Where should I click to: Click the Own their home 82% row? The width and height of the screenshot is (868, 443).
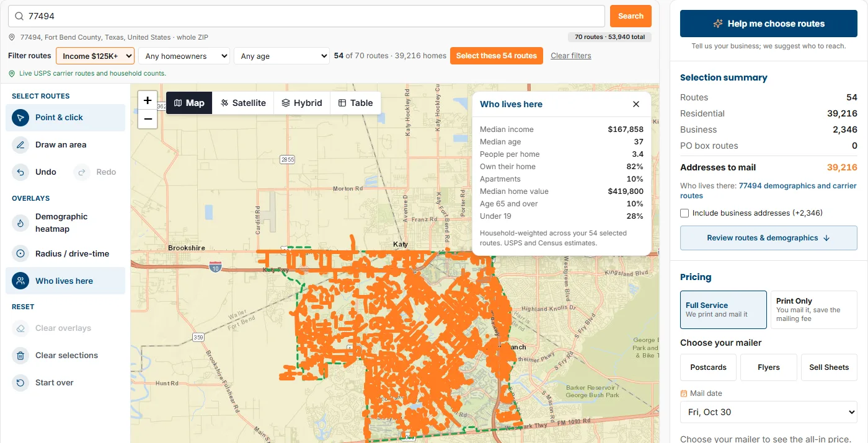(x=562, y=167)
